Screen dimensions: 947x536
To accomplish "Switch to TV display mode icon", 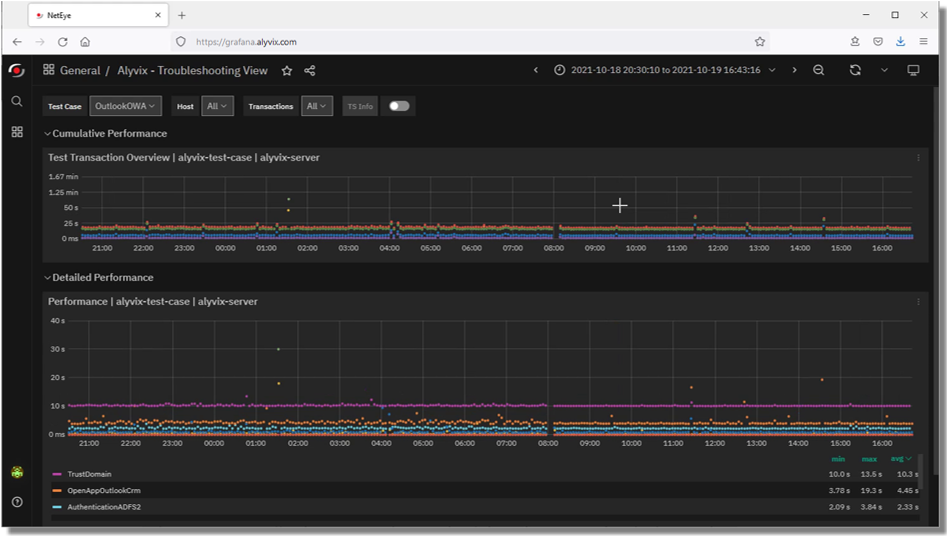I will coord(913,70).
